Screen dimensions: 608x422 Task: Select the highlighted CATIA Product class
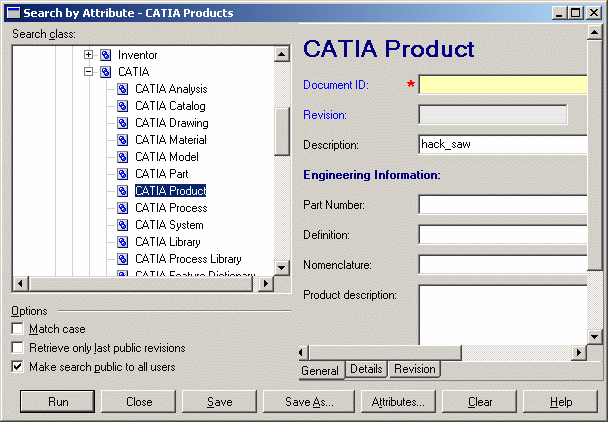[170, 191]
